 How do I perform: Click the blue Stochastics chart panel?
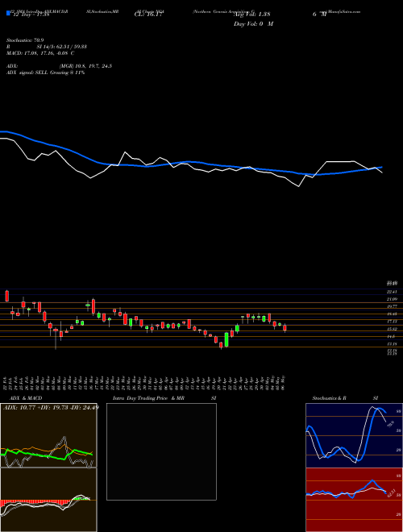[x=354, y=435]
